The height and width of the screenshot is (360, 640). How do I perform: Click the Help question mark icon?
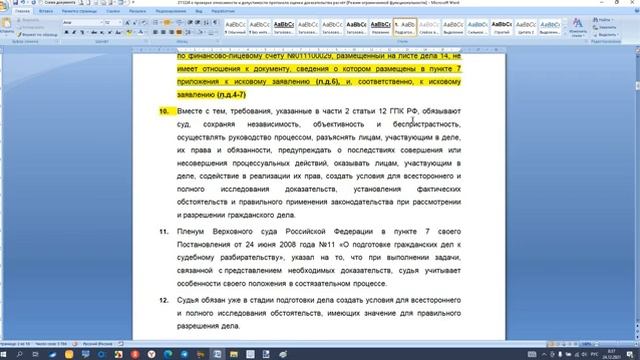[x=636, y=11]
